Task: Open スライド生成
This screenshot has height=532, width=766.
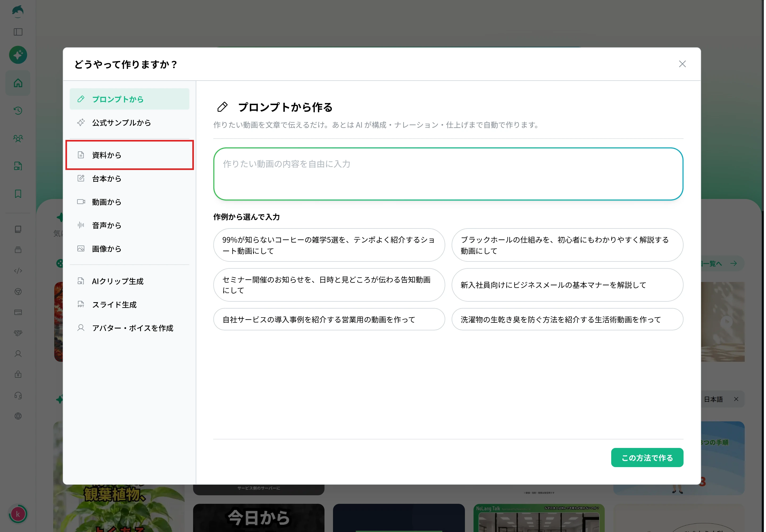Action: click(129, 304)
